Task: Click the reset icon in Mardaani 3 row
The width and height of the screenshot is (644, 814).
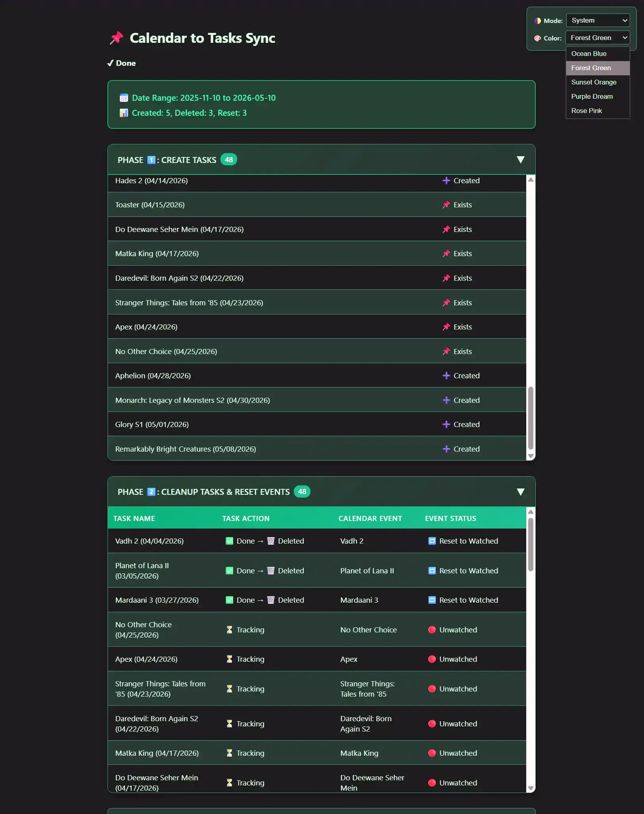Action: point(432,600)
